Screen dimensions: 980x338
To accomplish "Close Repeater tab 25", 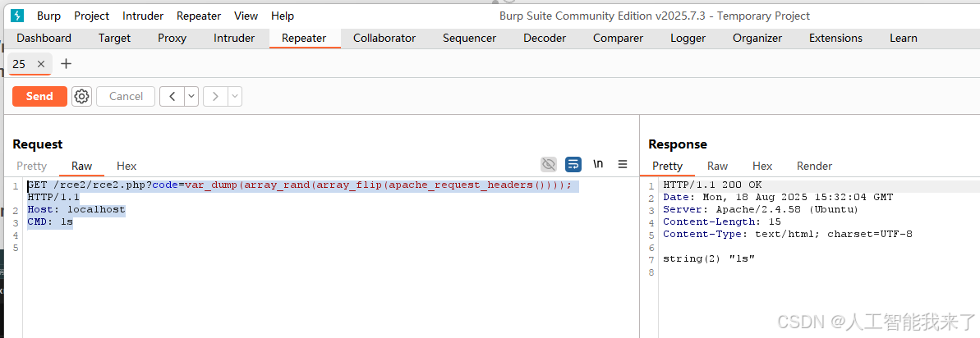I will [40, 64].
